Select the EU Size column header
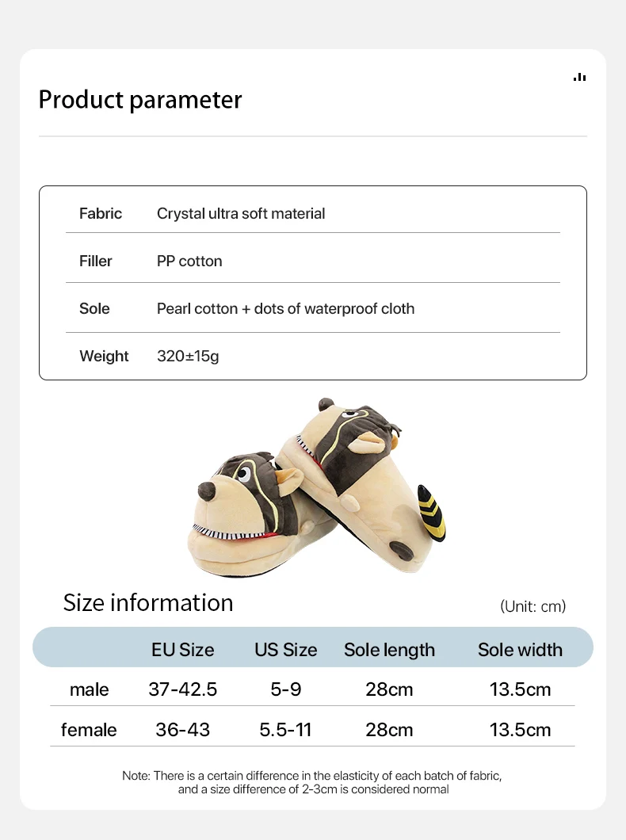The width and height of the screenshot is (626, 840). coord(182,650)
